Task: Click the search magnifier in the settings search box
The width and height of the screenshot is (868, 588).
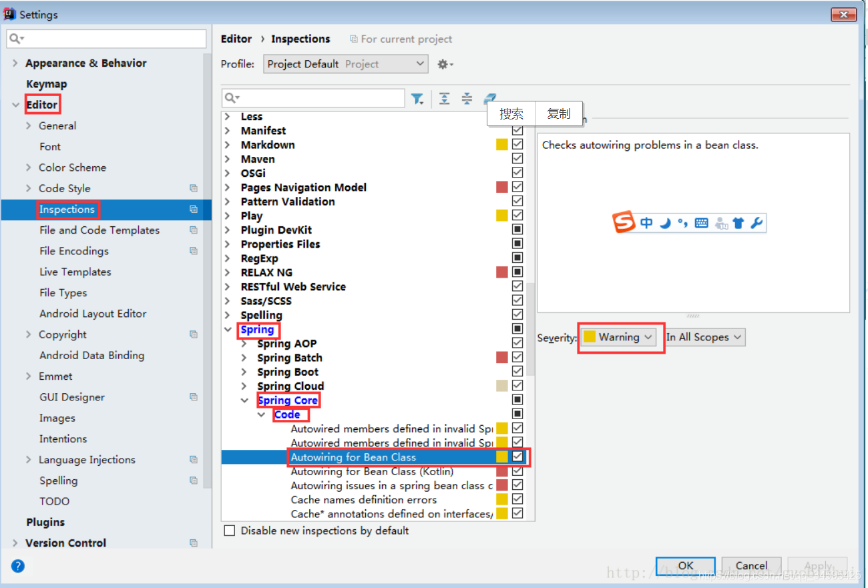Action: click(17, 39)
